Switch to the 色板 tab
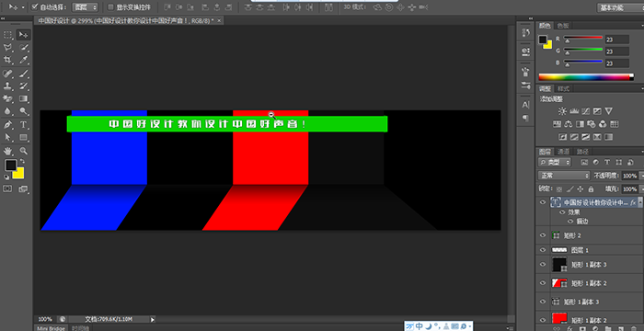This screenshot has height=331, width=644. pyautogui.click(x=563, y=26)
